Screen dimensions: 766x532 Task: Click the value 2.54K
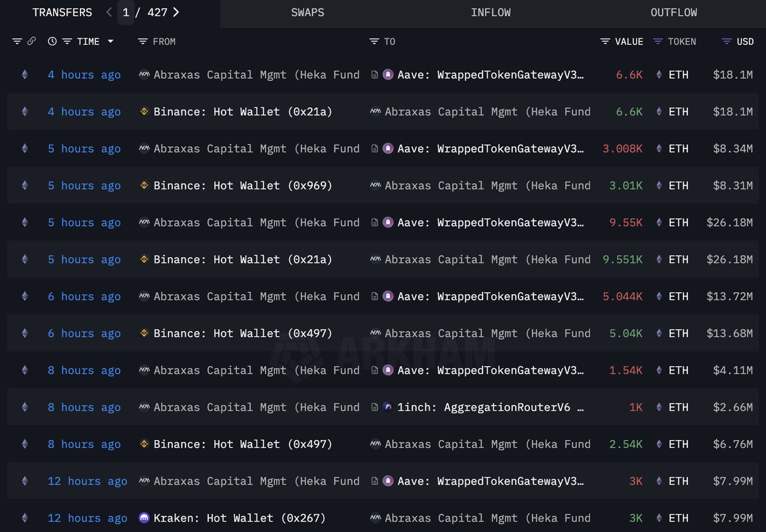point(626,444)
